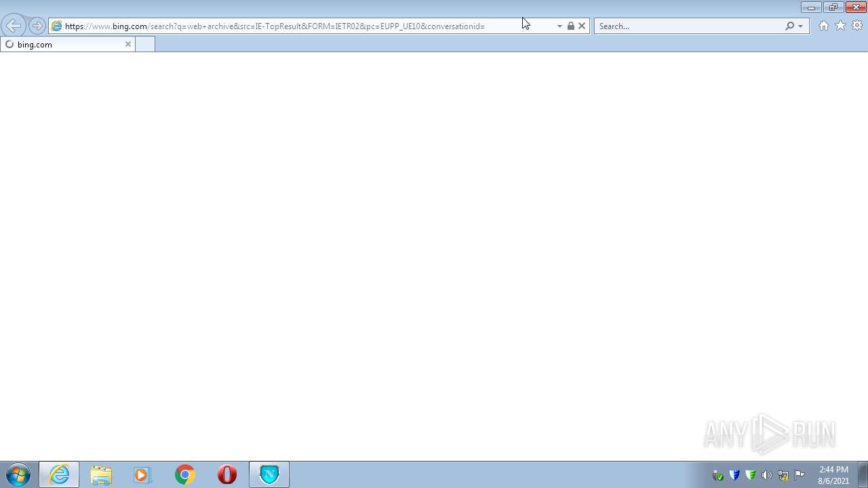This screenshot has height=488, width=868.
Task: Minimize the Internet Explorer window
Action: point(811,7)
